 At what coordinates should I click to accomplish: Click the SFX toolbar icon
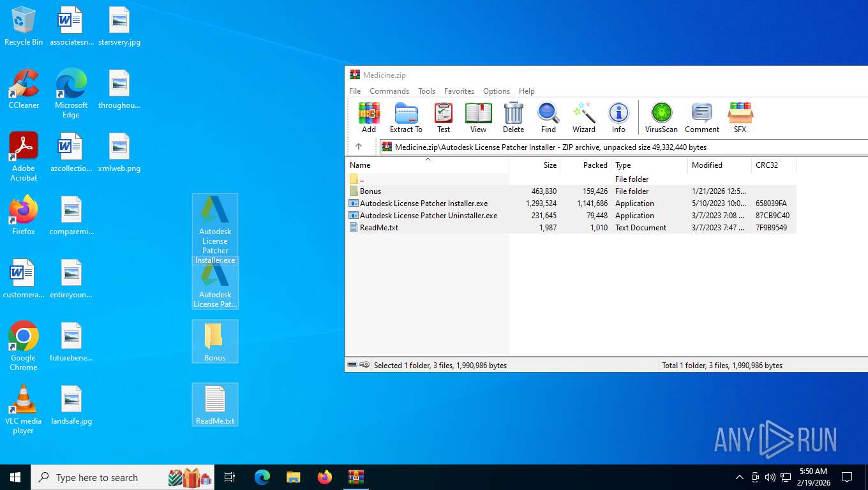click(740, 118)
